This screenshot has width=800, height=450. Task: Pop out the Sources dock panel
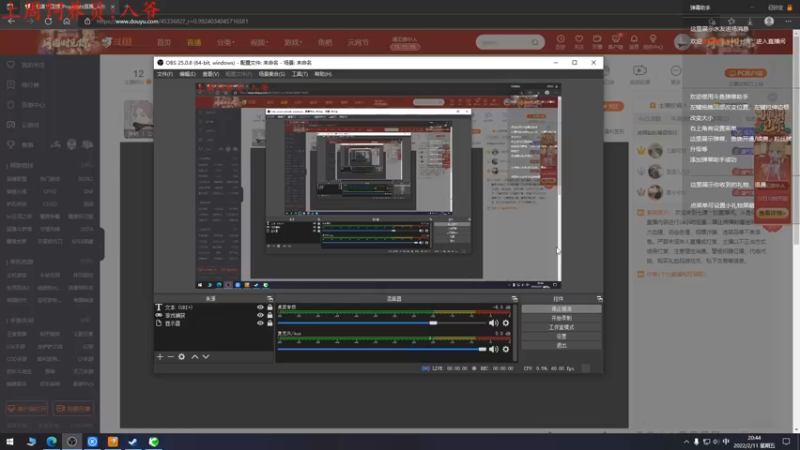pos(270,298)
